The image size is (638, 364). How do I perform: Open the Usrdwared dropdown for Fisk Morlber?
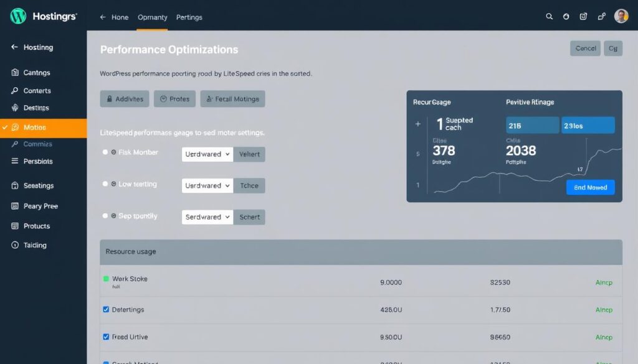[x=207, y=154]
